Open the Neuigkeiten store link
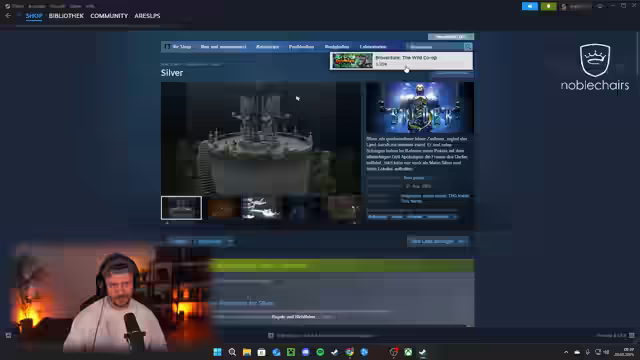The height and width of the screenshot is (360, 640). point(337,47)
